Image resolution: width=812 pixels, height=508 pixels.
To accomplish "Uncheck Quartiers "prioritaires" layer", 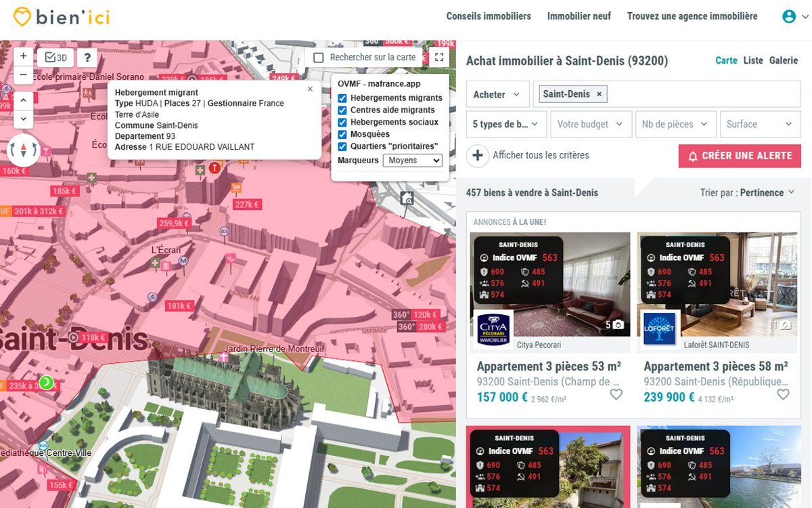I will (342, 146).
